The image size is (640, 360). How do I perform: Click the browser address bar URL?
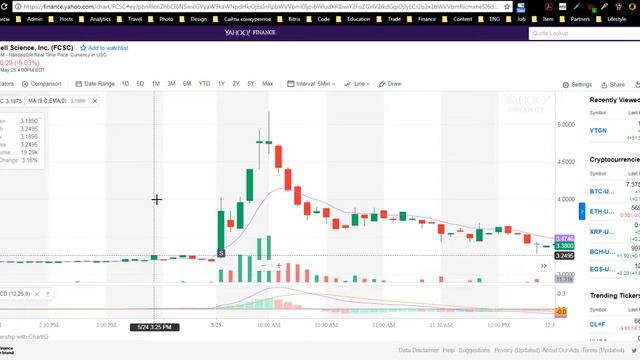pos(260,7)
